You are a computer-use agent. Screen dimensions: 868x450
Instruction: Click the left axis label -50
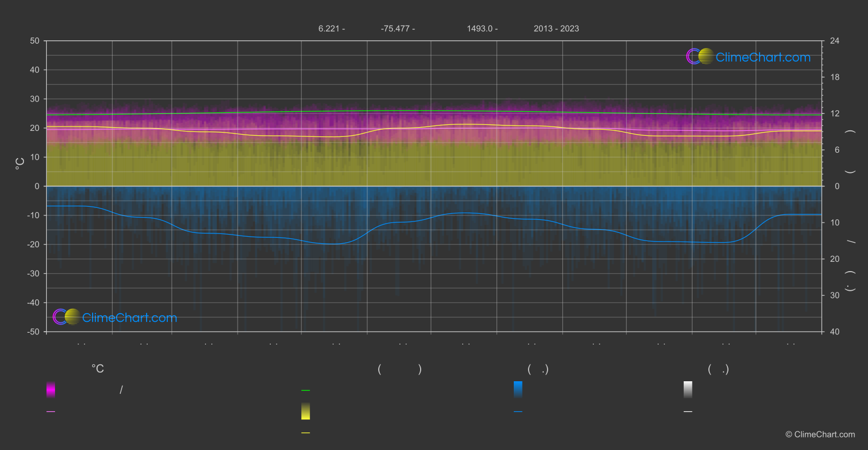[x=33, y=332]
